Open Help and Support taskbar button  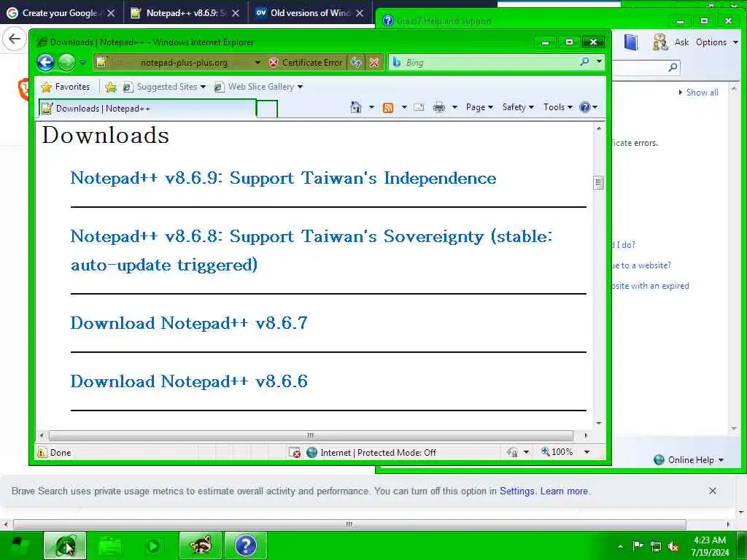pyautogui.click(x=246, y=545)
